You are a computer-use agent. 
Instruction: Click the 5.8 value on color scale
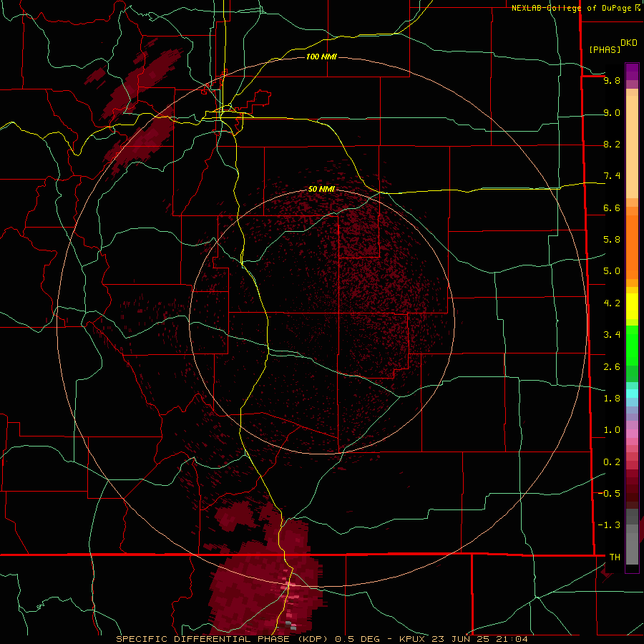pyautogui.click(x=612, y=240)
